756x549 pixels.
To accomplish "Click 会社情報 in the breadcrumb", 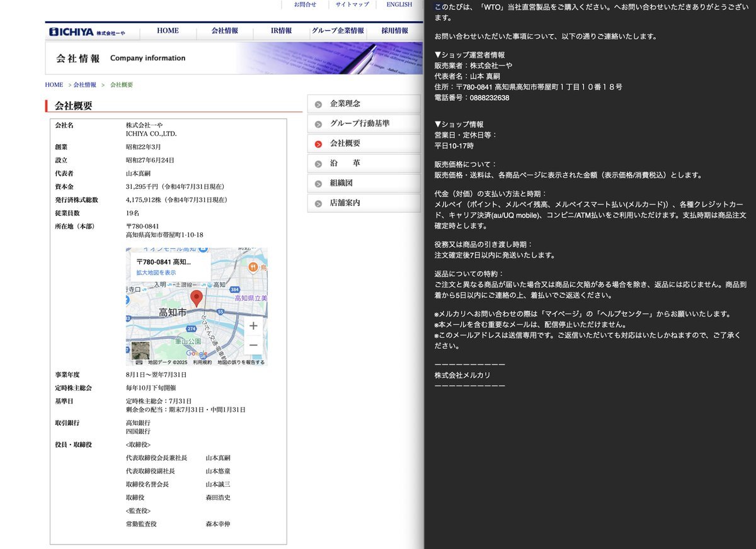I will click(85, 85).
